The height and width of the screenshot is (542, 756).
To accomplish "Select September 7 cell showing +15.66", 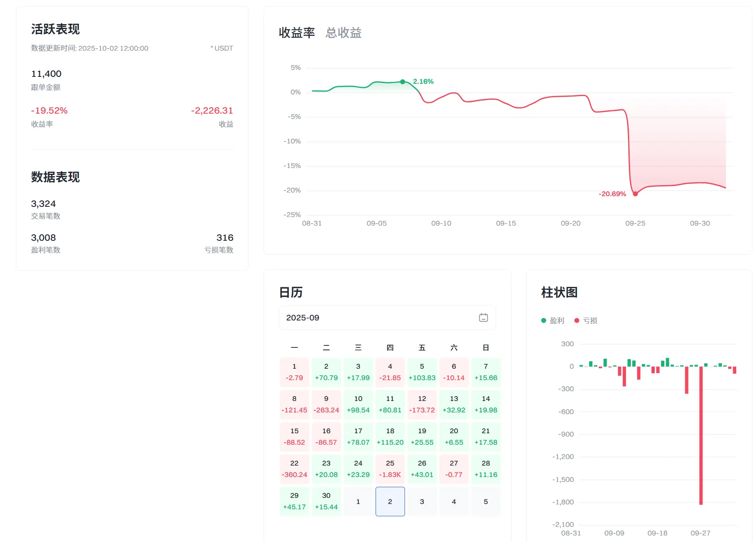I will pyautogui.click(x=486, y=372).
